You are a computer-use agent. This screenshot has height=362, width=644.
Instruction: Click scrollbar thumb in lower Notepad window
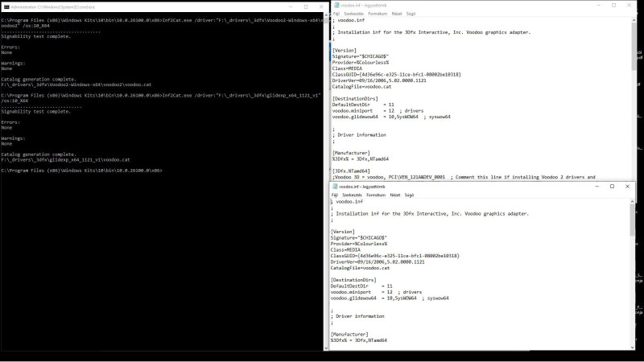632,220
